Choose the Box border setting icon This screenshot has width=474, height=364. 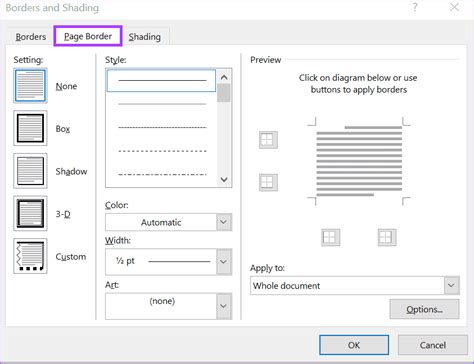[30, 128]
